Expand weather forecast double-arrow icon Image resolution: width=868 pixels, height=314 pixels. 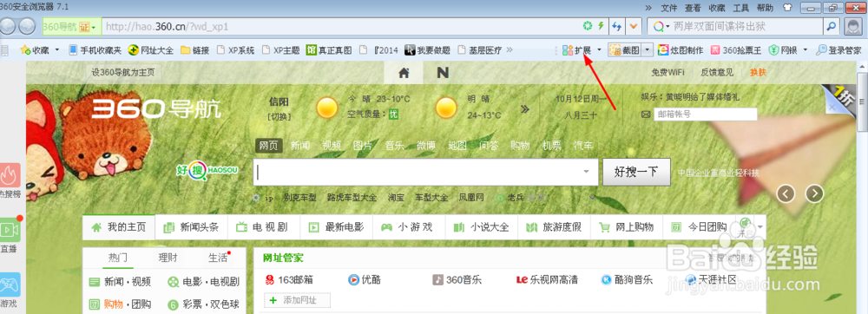pyautogui.click(x=525, y=108)
